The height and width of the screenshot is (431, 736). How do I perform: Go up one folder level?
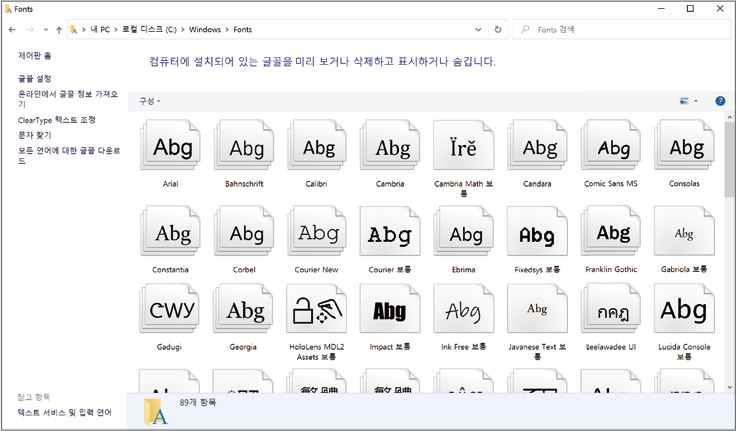pos(59,30)
